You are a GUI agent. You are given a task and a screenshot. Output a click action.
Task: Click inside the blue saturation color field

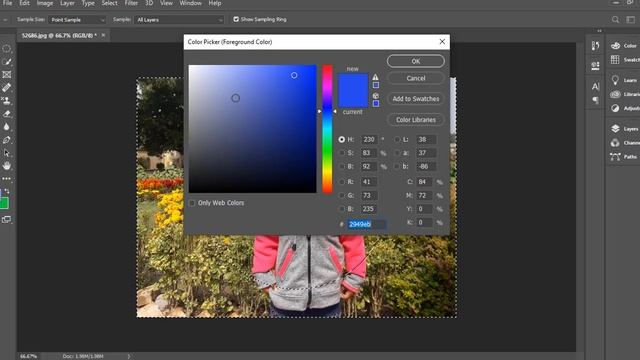tap(252, 129)
